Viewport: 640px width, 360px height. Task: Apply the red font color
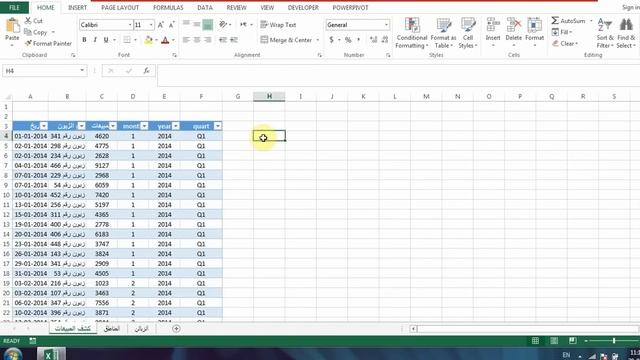[165, 40]
